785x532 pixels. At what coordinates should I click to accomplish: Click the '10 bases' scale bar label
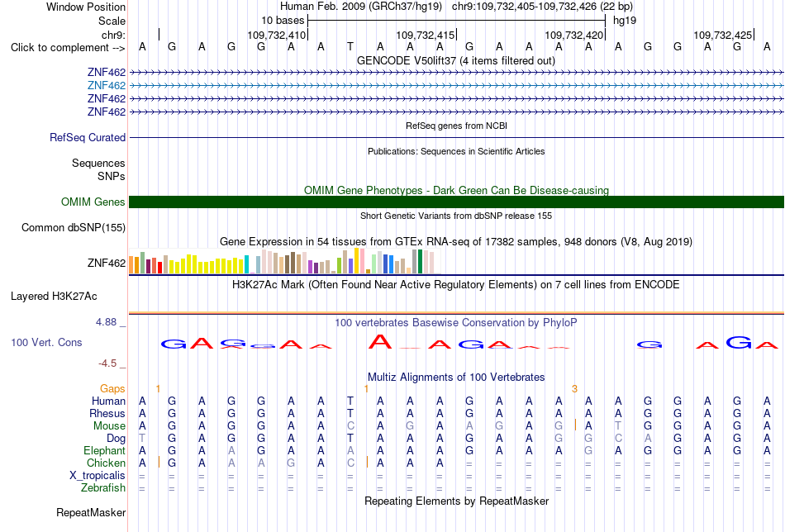click(x=283, y=21)
